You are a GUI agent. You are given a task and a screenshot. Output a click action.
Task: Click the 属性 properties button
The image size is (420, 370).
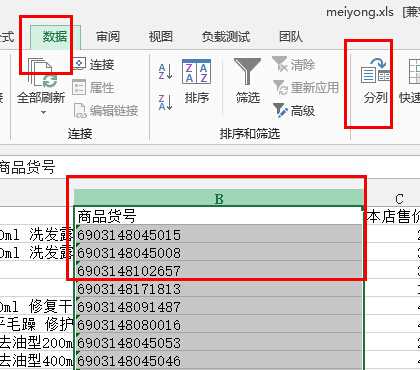(x=94, y=87)
